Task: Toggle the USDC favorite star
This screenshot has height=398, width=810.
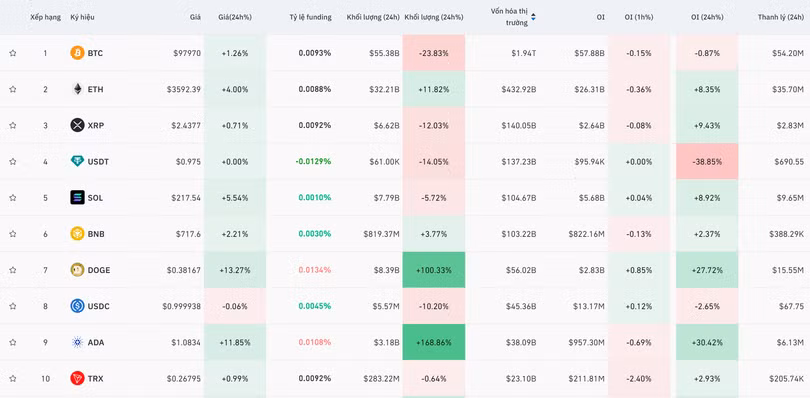Action: click(x=13, y=306)
